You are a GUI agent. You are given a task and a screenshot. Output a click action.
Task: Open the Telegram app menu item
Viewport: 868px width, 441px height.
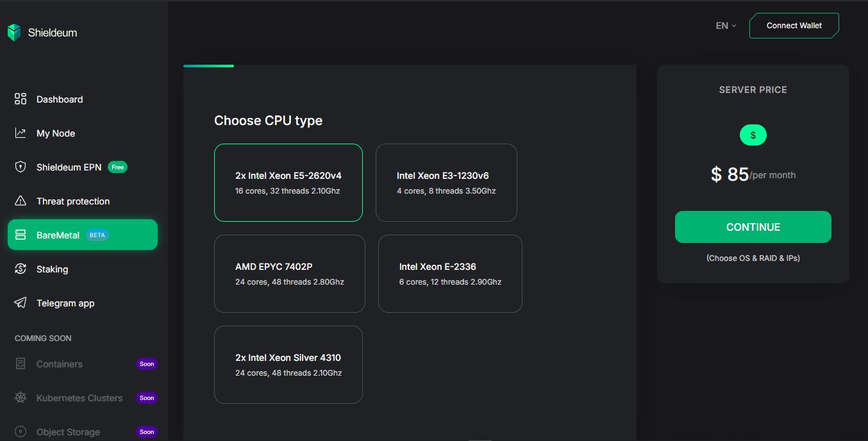83,303
